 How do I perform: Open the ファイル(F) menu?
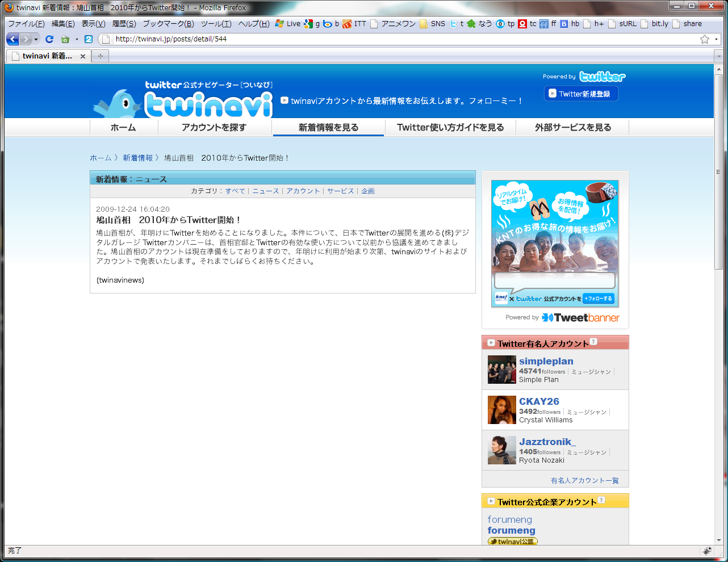(x=26, y=24)
